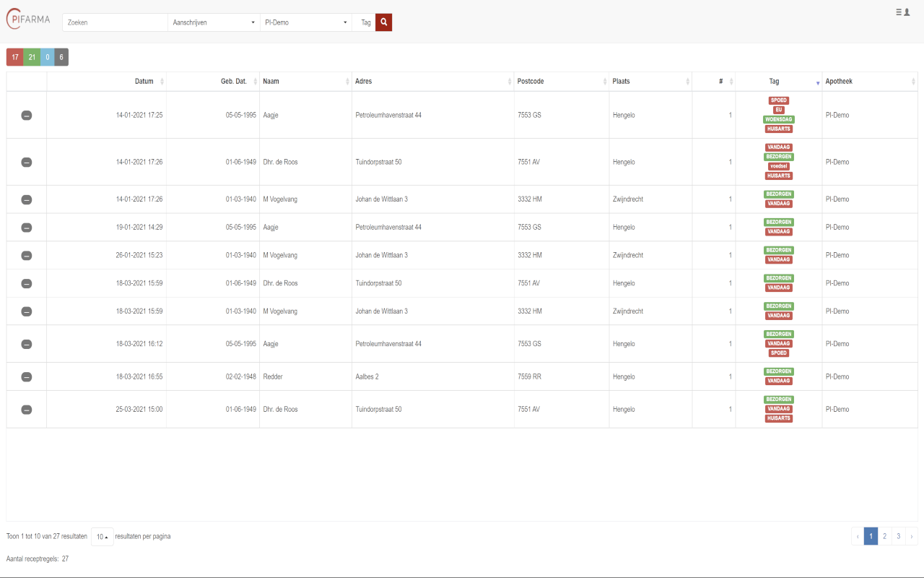Viewport: 924px width, 578px height.
Task: Click the red SPOED tag on Aagje's row
Action: (x=778, y=100)
